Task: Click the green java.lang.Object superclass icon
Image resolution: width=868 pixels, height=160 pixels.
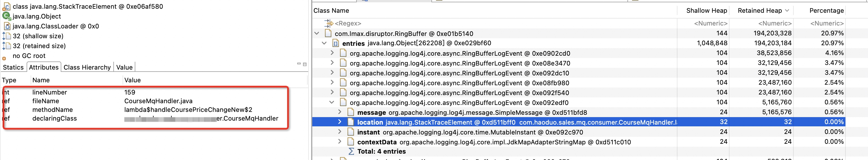Action: 6,16
